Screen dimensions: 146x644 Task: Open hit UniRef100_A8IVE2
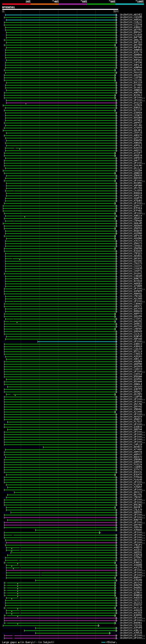[x=131, y=15]
